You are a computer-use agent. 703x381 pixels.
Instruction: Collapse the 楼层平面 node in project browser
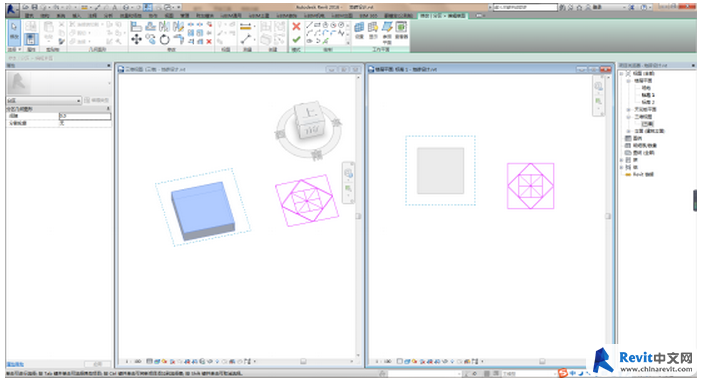tap(629, 81)
